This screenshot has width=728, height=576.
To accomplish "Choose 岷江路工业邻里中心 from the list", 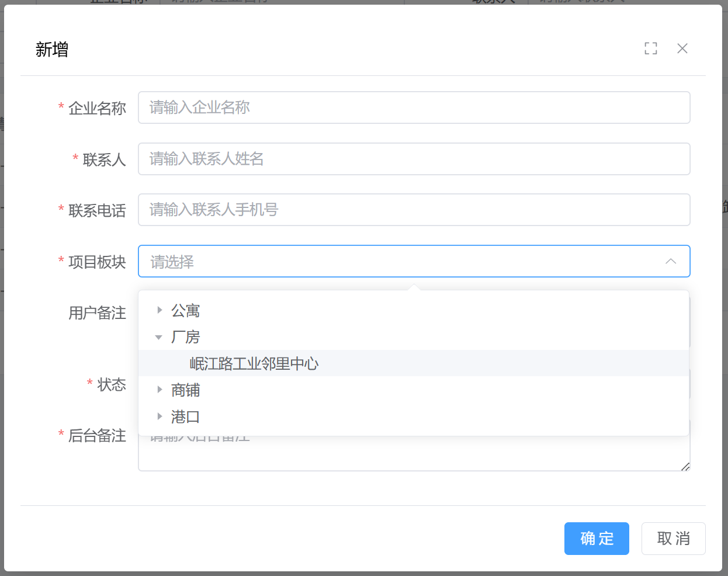I will (254, 364).
